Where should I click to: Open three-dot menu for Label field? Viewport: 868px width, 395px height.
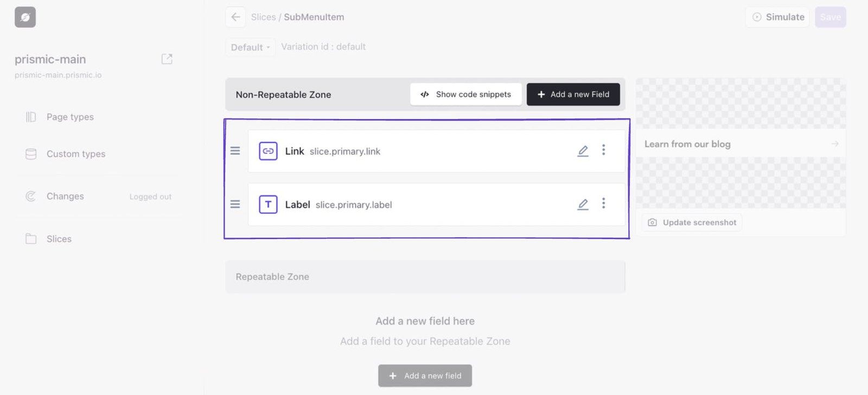pyautogui.click(x=603, y=203)
